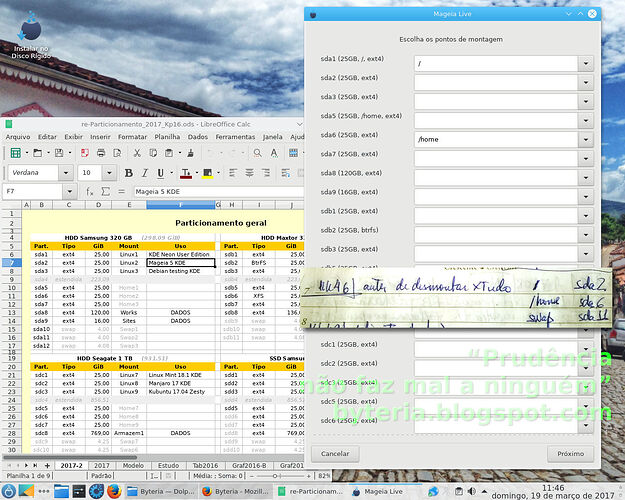Add a new sheet with plus icon
The image size is (625, 500).
click(x=47, y=465)
